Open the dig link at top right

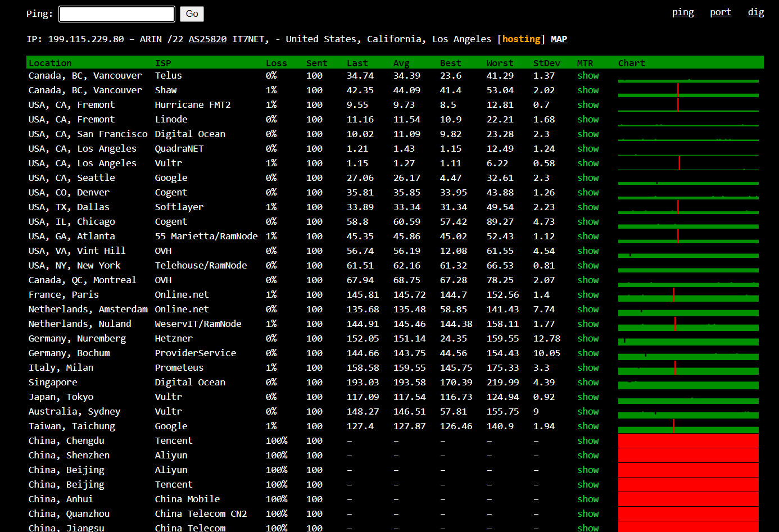tap(756, 12)
